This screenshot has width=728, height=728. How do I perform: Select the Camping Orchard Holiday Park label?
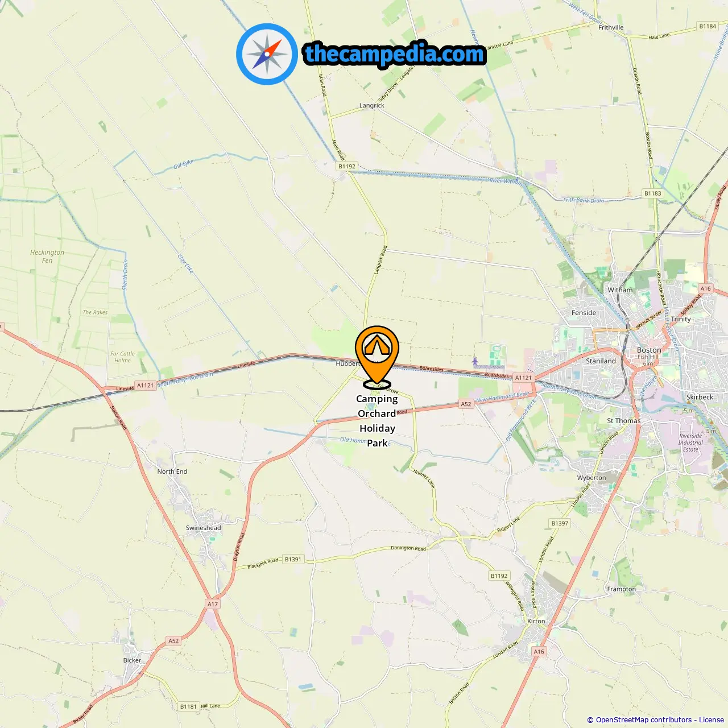(377, 421)
